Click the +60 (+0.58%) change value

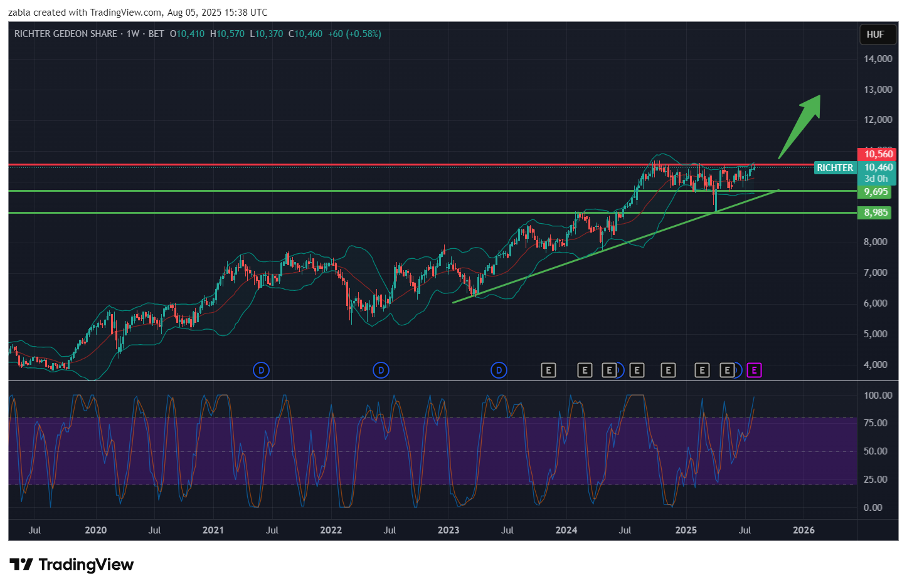[x=354, y=34]
